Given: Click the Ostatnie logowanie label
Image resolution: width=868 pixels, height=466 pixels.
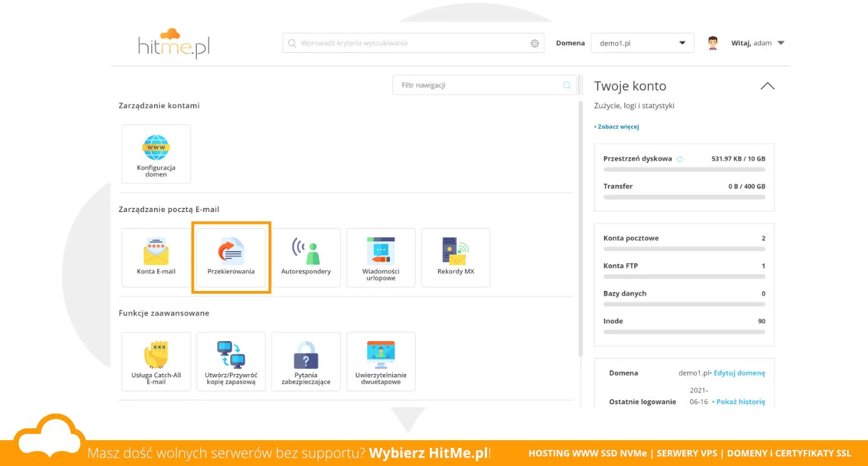Looking at the screenshot, I should click(x=643, y=402).
